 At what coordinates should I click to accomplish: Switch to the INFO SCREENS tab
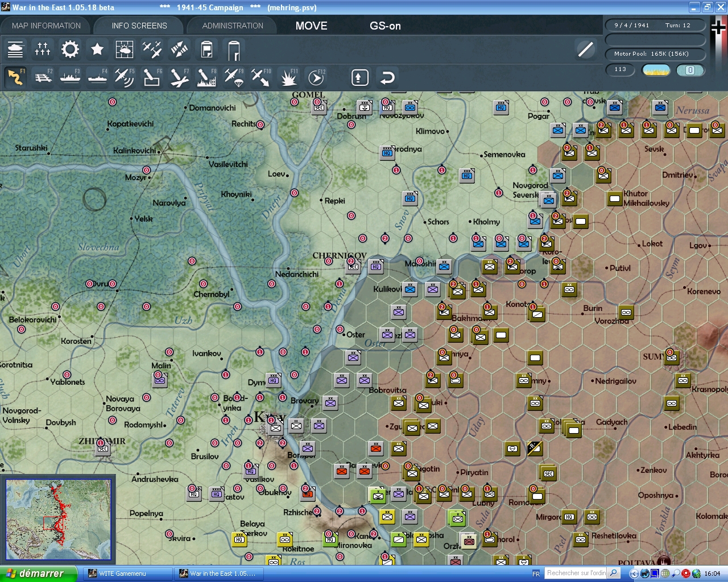(139, 26)
